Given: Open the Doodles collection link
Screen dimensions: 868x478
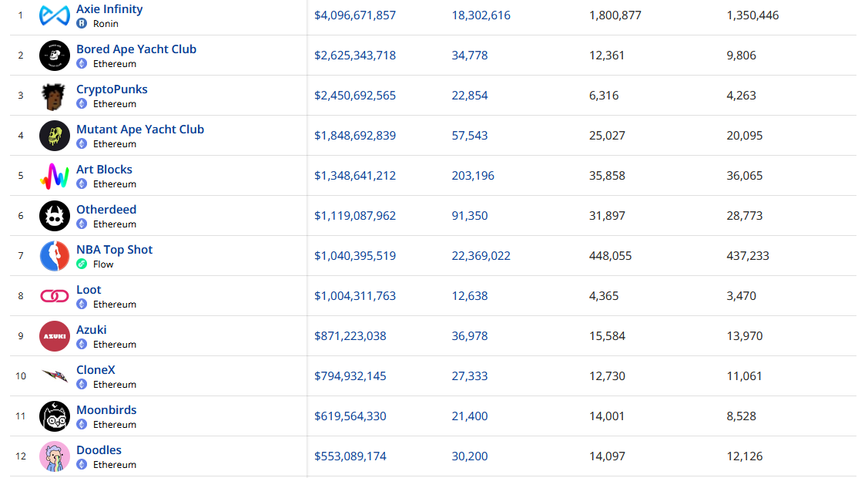Looking at the screenshot, I should point(99,450).
